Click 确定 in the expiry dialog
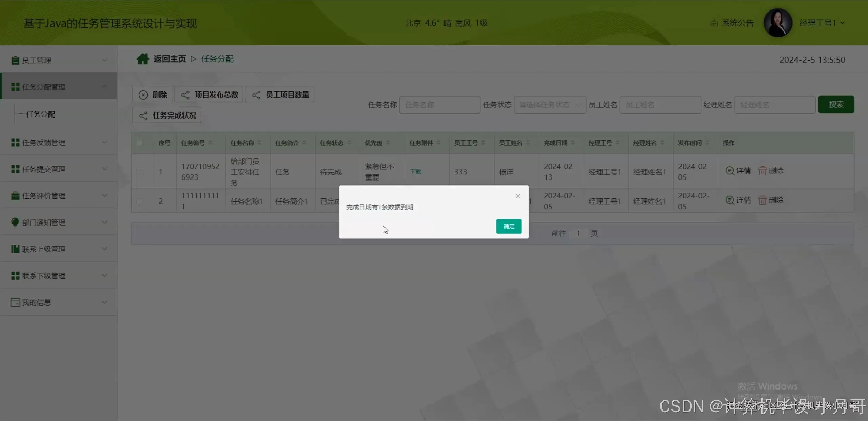Screen dimensions: 868x421 [x=509, y=226]
